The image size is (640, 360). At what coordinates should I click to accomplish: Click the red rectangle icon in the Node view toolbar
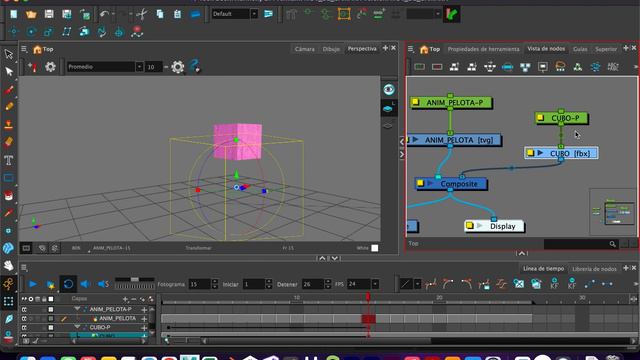click(437, 67)
